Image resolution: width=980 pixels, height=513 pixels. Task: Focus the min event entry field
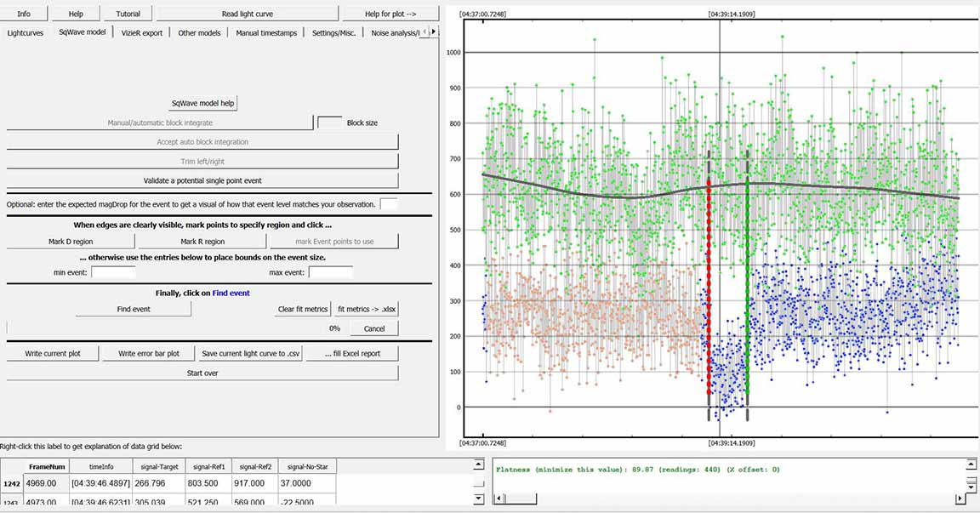113,273
